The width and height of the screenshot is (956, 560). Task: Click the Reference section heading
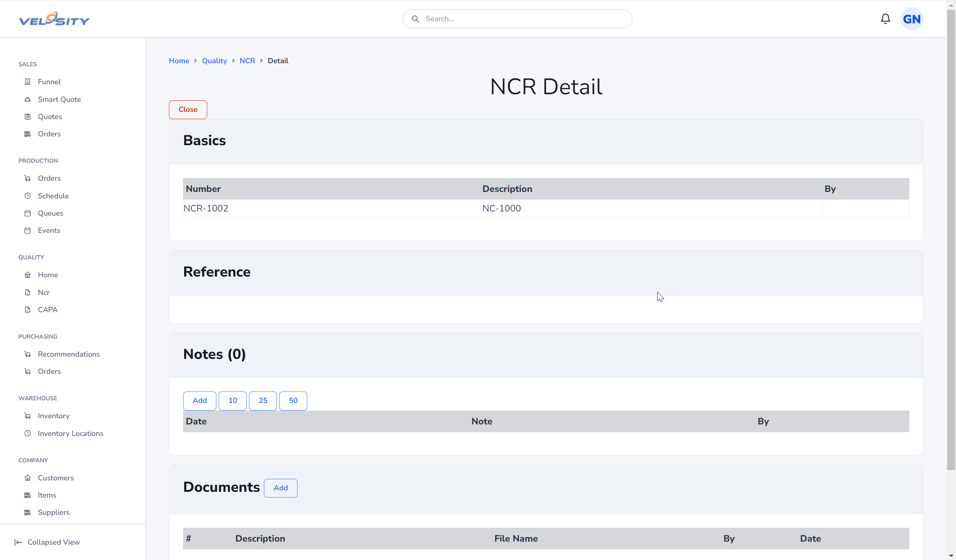(217, 272)
